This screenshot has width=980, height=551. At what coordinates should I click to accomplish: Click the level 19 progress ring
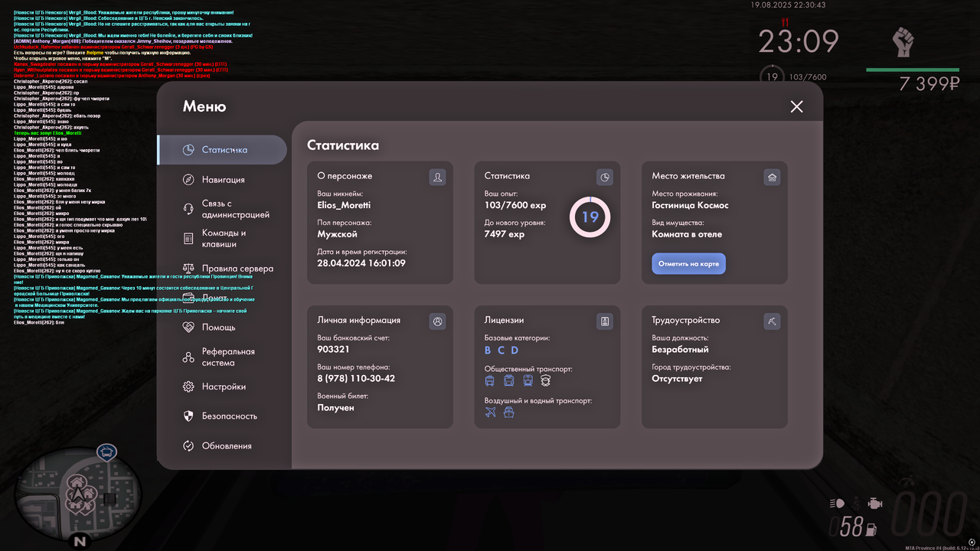click(x=590, y=217)
